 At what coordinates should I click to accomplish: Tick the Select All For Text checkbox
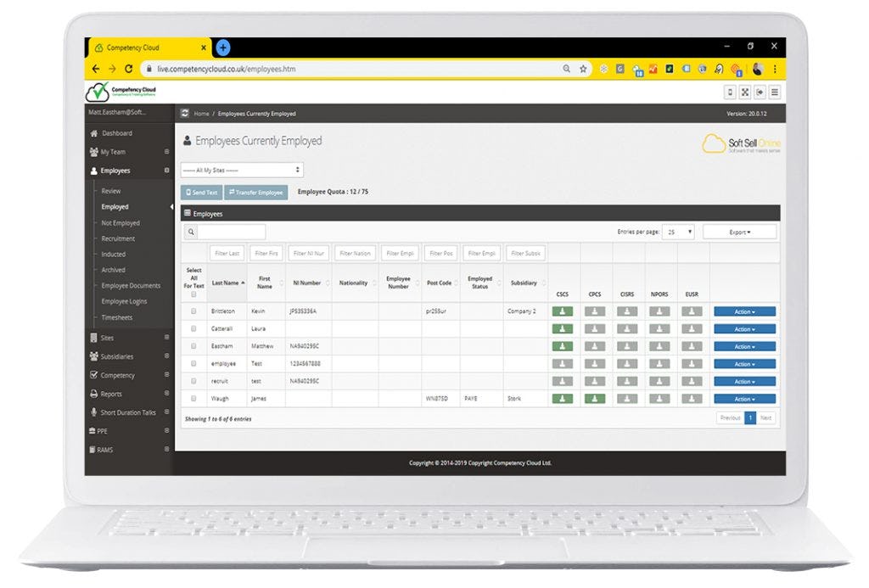(x=193, y=294)
